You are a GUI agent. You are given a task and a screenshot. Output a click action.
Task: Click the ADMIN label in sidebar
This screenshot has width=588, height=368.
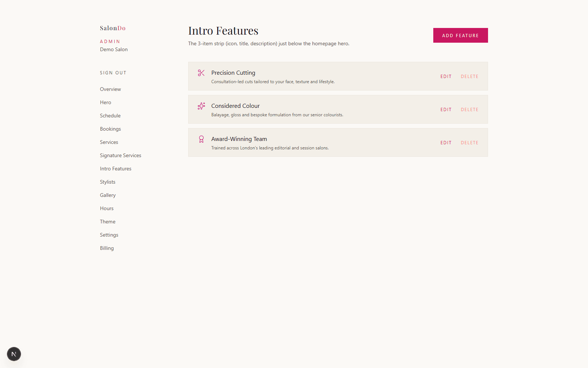click(x=110, y=42)
